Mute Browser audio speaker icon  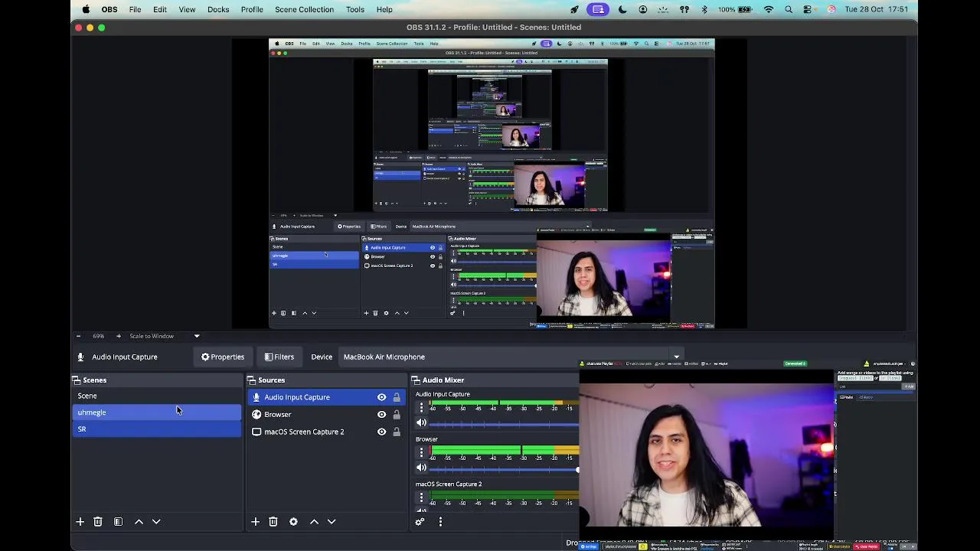pos(421,468)
